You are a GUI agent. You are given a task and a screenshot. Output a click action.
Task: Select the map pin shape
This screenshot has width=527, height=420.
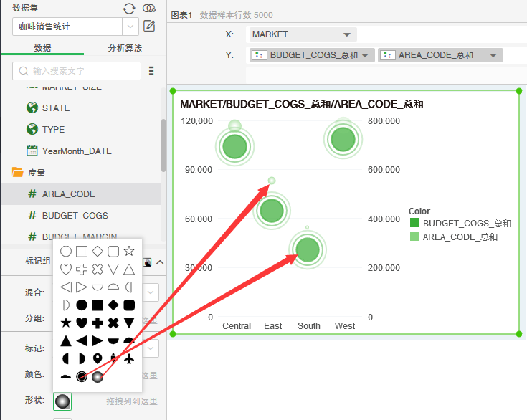(98, 357)
